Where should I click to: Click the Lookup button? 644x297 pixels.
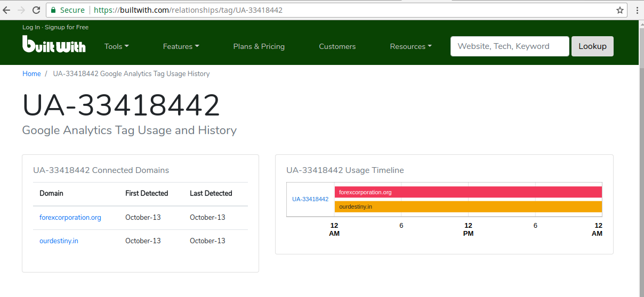point(592,46)
